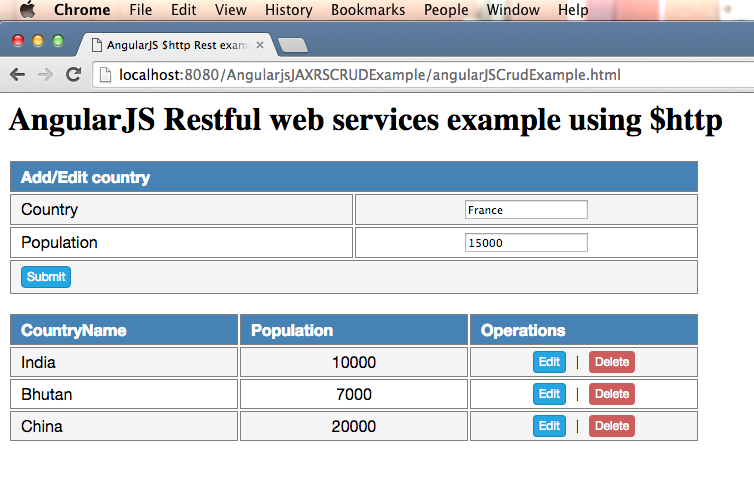Delete the India row

[612, 362]
